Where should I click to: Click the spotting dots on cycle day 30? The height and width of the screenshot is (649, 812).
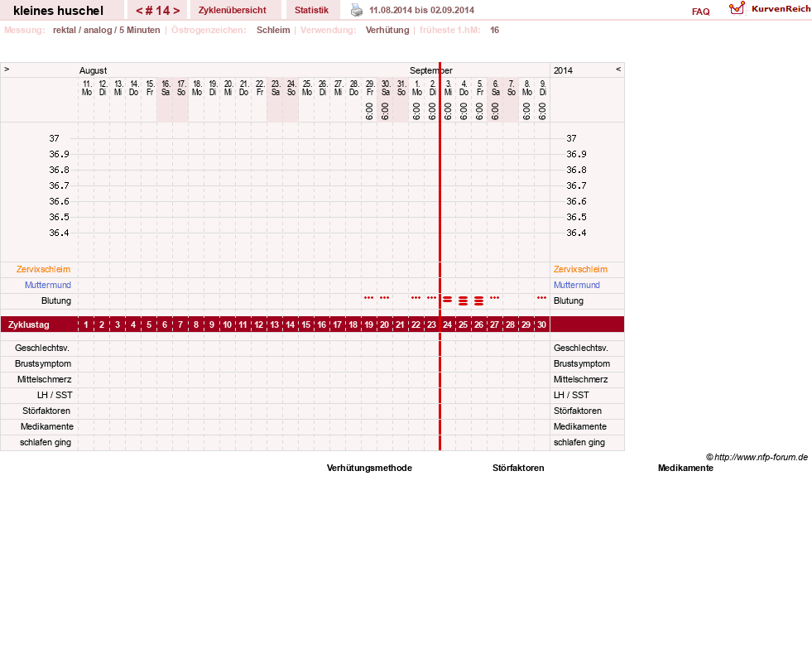541,298
